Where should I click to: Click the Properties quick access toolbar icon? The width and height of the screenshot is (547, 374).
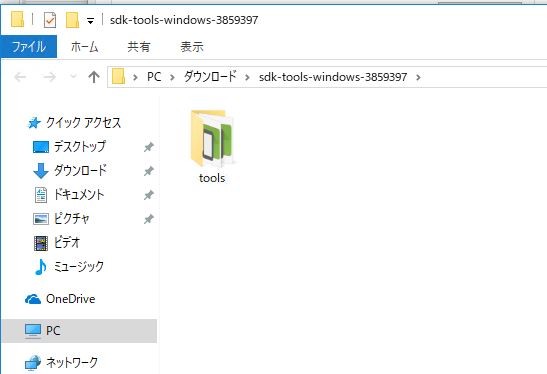50,20
